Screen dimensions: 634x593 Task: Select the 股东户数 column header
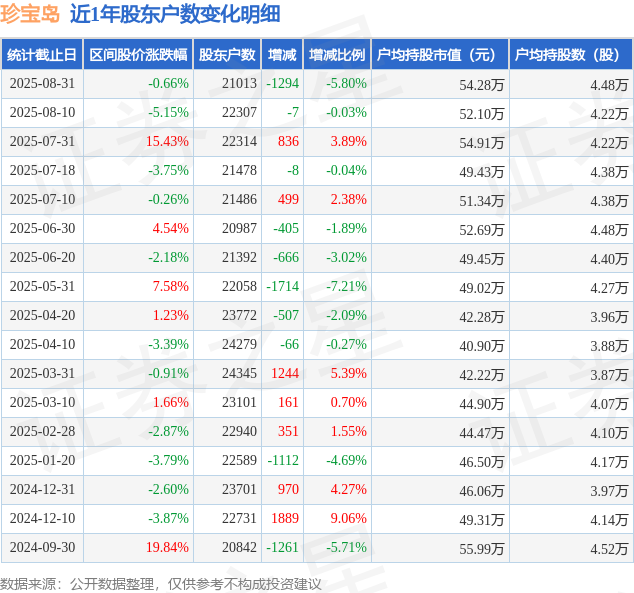pos(227,55)
